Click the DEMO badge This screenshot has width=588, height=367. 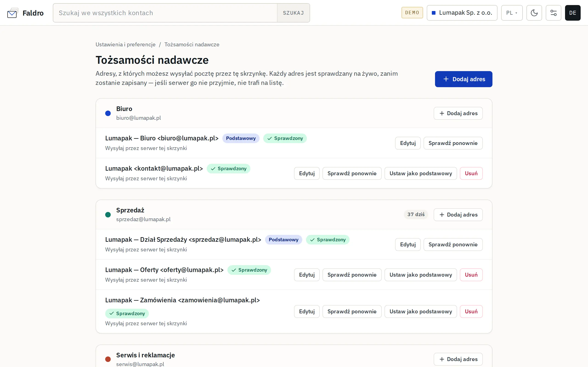tap(412, 13)
